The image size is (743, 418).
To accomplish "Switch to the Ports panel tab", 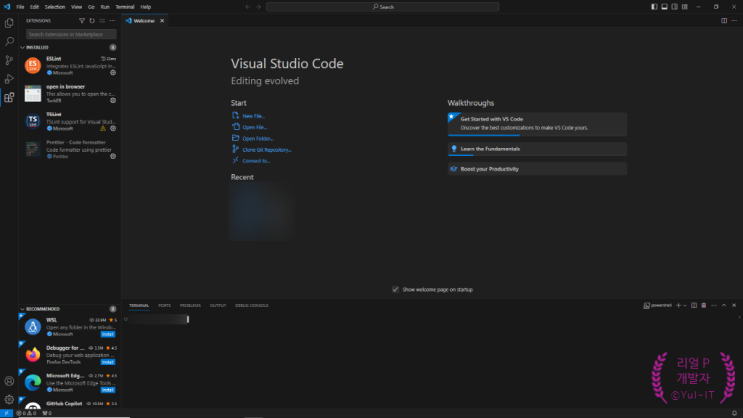I will coord(164,306).
